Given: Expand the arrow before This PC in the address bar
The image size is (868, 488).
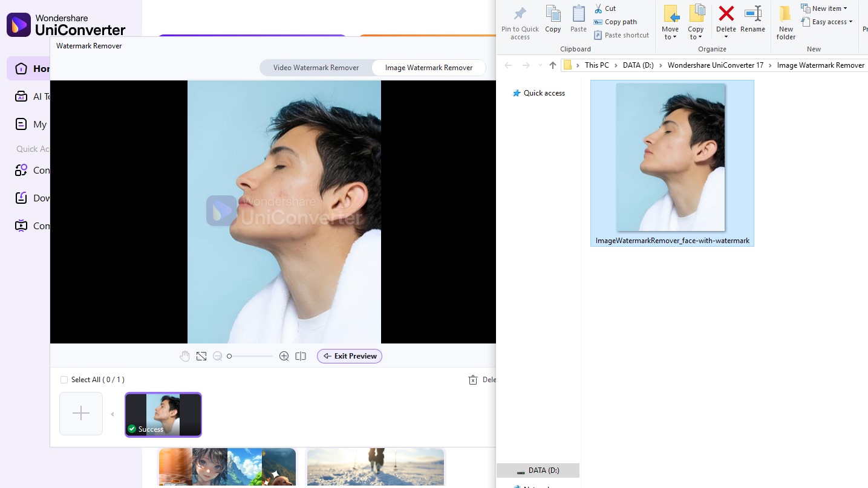Looking at the screenshot, I should (x=578, y=65).
